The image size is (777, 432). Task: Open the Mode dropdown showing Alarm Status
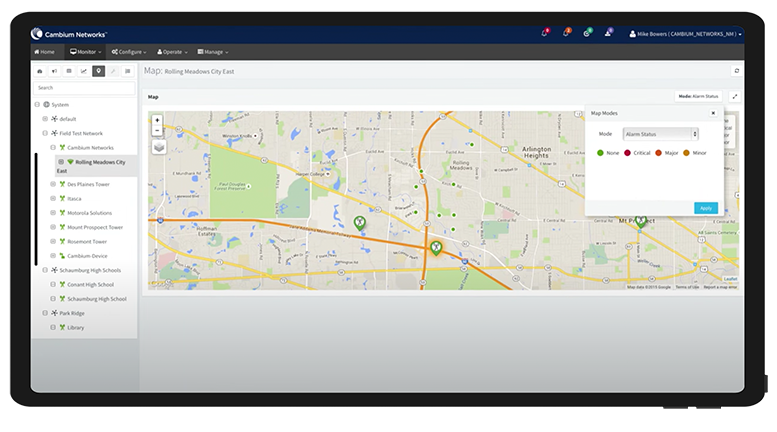[661, 134]
